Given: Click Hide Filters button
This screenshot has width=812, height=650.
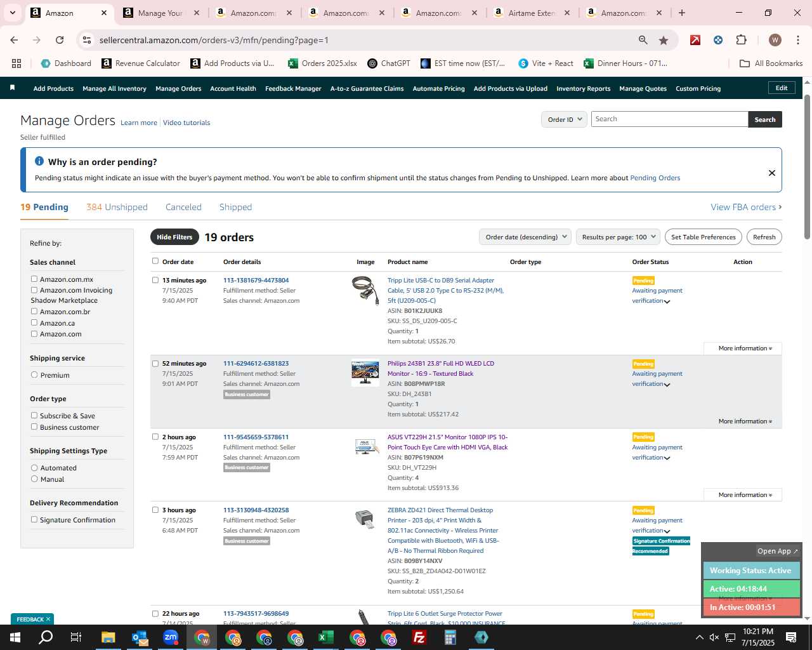Looking at the screenshot, I should (x=174, y=237).
